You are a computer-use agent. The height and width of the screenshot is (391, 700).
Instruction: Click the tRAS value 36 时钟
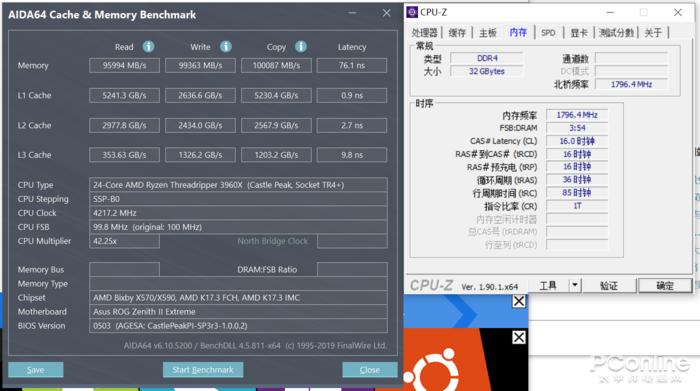tap(577, 180)
